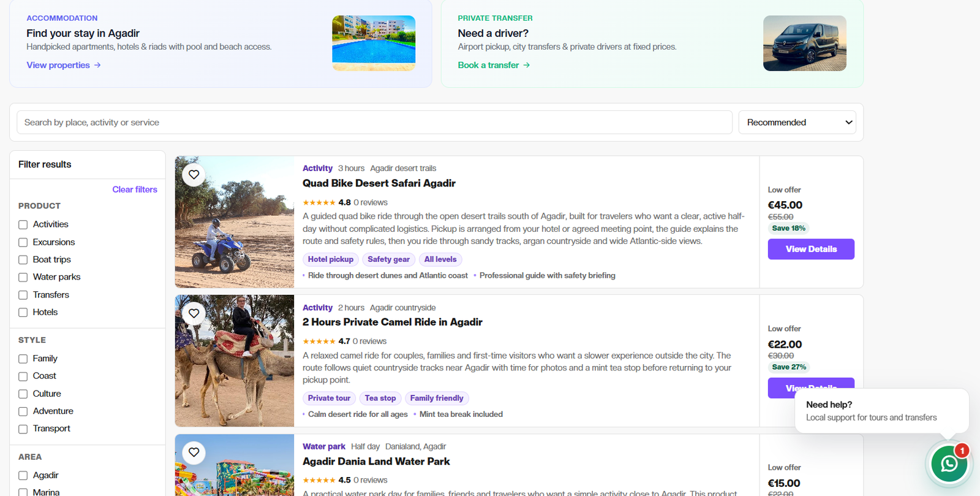
Task: Click the Save 27% badge
Action: [788, 367]
